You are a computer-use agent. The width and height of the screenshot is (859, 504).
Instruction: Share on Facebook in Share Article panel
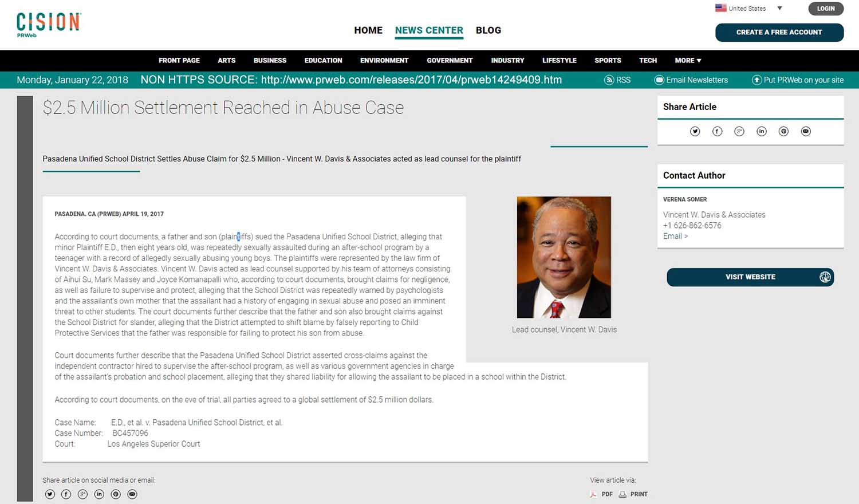point(717,131)
